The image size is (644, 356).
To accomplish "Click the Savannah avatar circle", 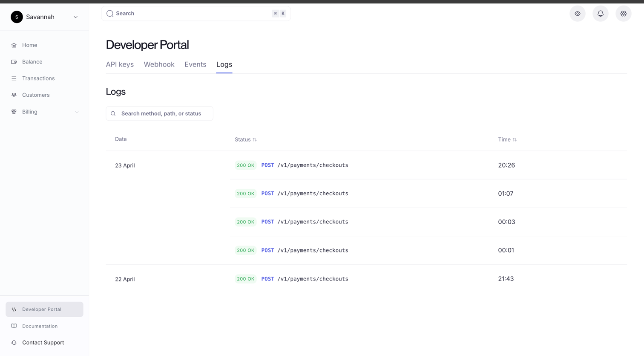I will [x=17, y=17].
